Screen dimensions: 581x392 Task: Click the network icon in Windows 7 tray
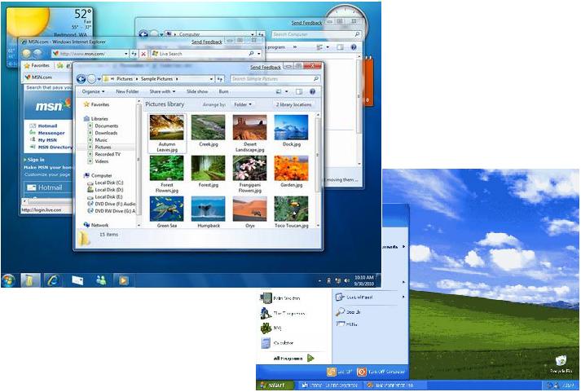338,281
